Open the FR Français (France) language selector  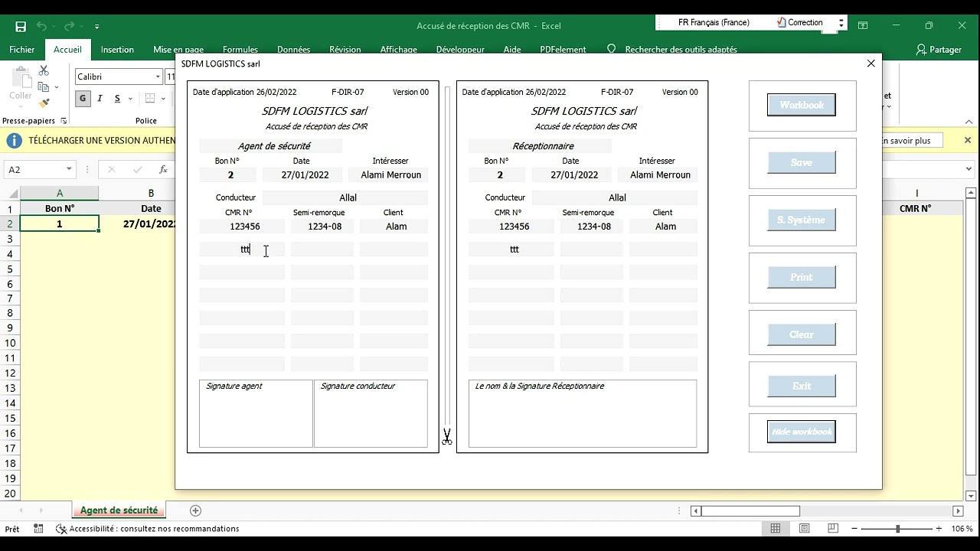(x=714, y=23)
